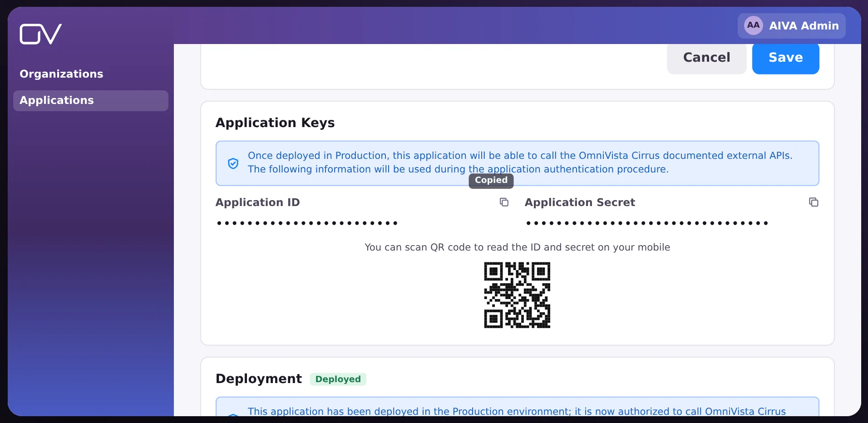Image resolution: width=868 pixels, height=423 pixels.
Task: Click the masked Application Secret field
Action: tap(647, 223)
